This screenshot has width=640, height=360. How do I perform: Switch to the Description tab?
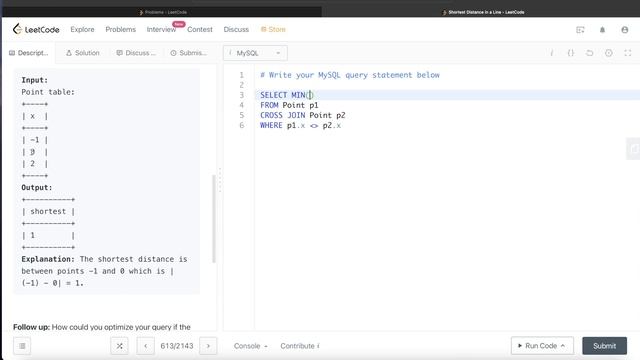click(29, 53)
